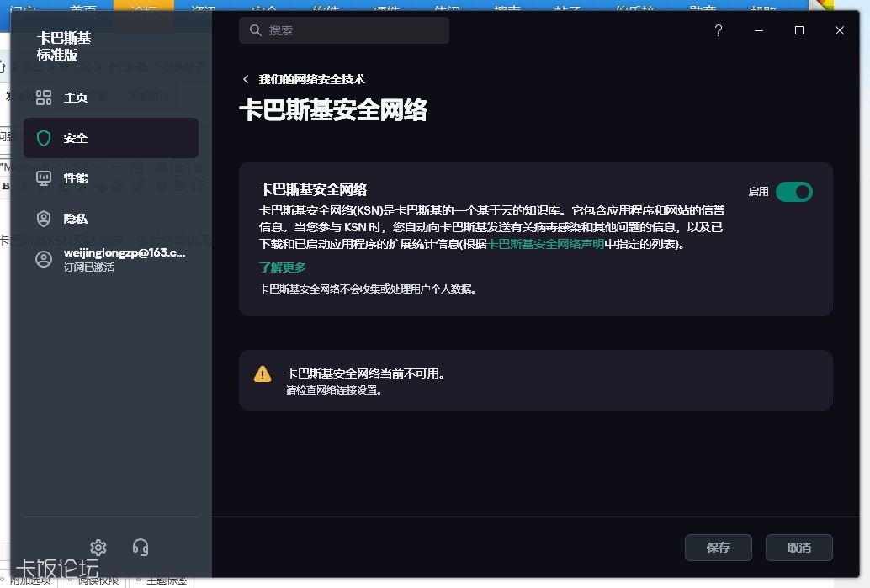Open 隐私 section in the sidebar

76,219
